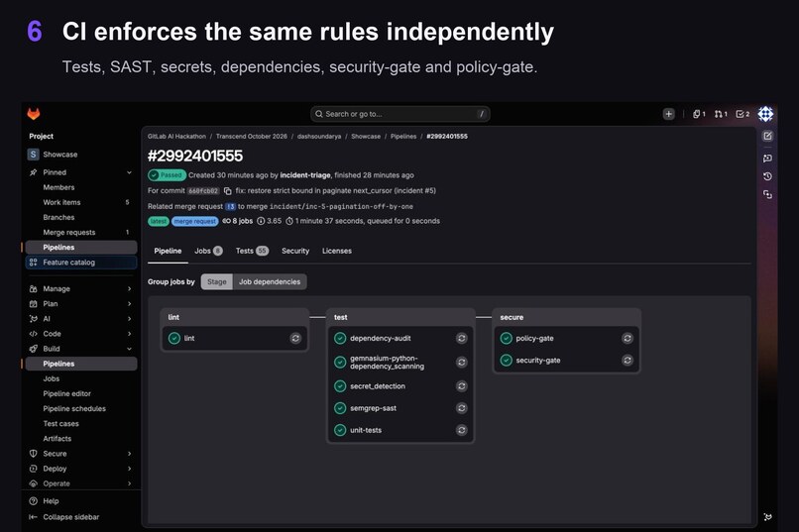Open the related merge request !3 link
Viewport: 799px width, 532px height.
(x=230, y=207)
